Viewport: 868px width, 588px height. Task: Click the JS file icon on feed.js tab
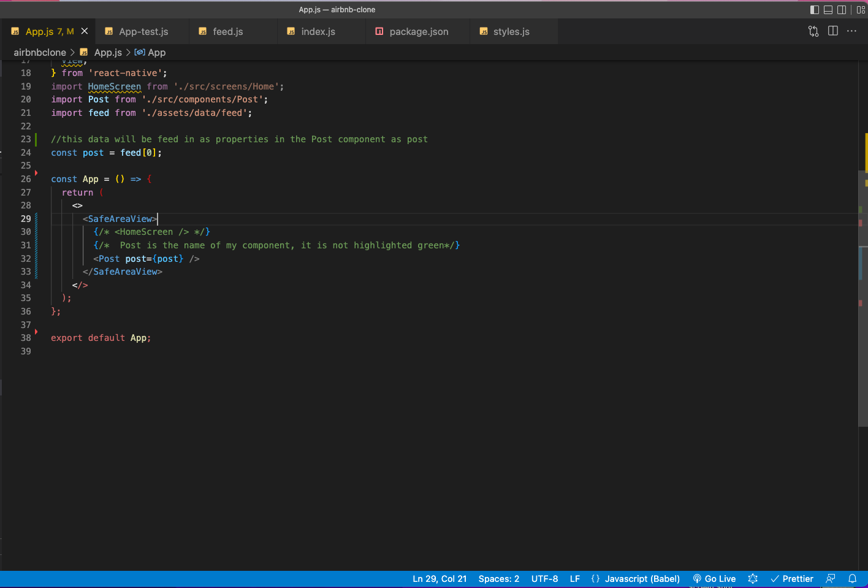(203, 31)
